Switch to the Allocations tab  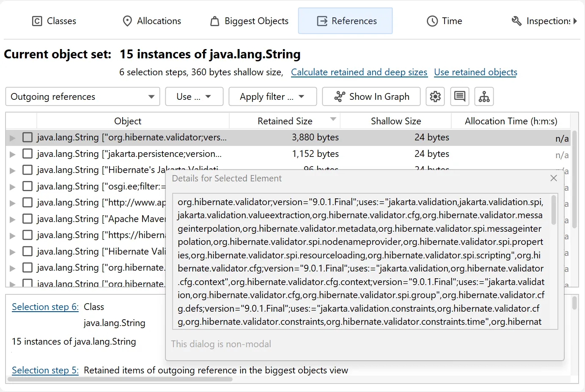point(151,21)
